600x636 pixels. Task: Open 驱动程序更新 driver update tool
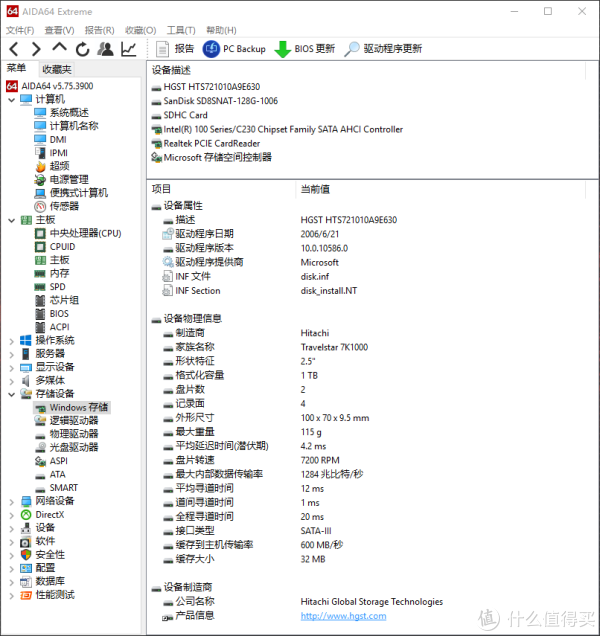[383, 49]
